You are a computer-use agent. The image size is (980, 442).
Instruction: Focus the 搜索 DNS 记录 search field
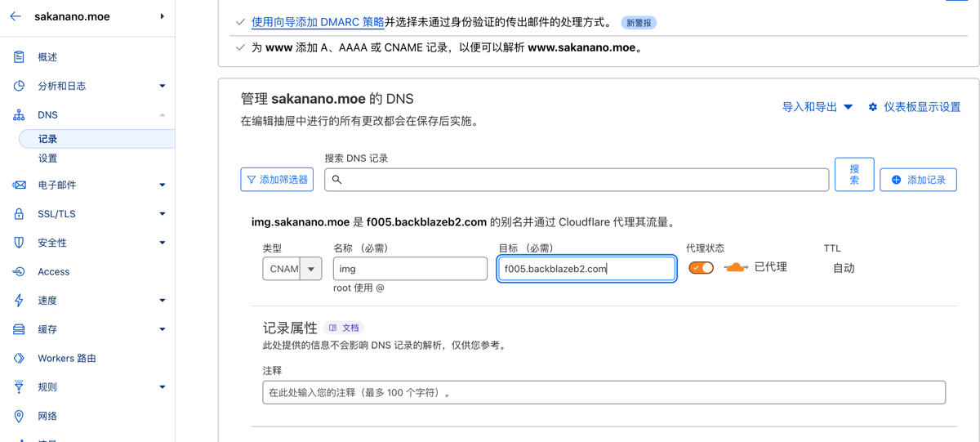[x=577, y=180]
